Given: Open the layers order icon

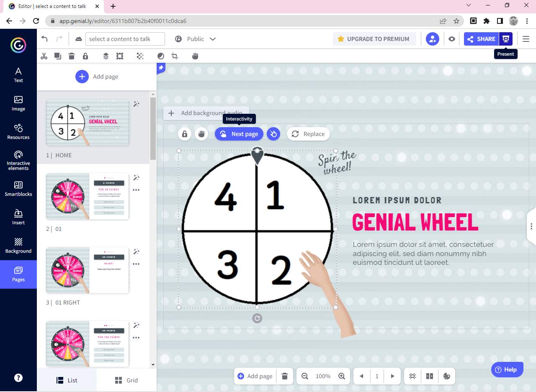Looking at the screenshot, I should (106, 56).
